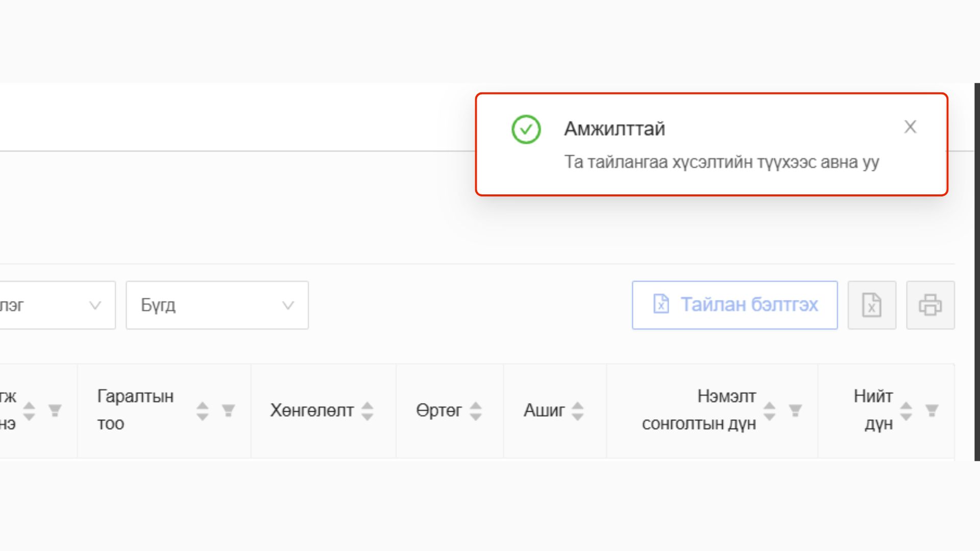Viewport: 980px width, 551px height.
Task: Click the Тайлан бэлтгэх button
Action: pyautogui.click(x=734, y=305)
